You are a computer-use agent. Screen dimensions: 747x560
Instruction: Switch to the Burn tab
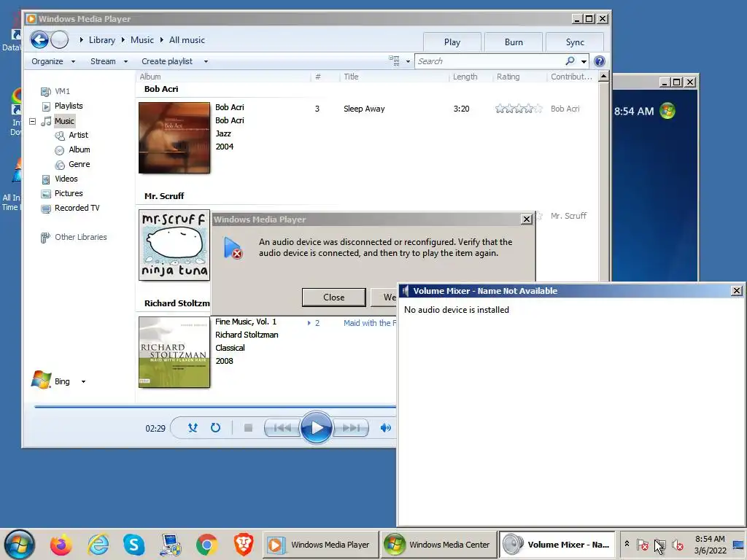click(x=513, y=42)
